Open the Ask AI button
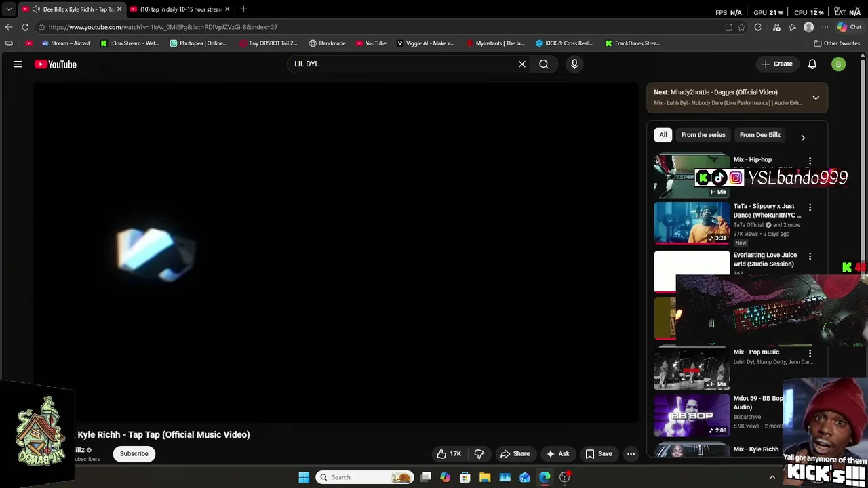 pyautogui.click(x=558, y=454)
